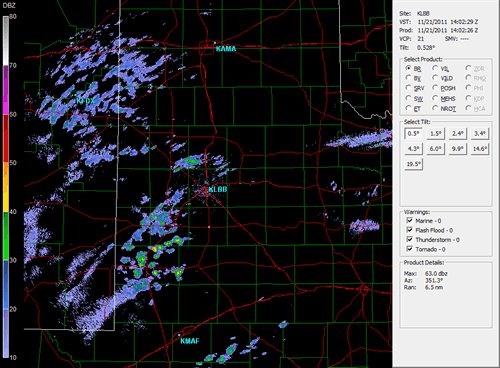Click the Max 63.0 dbz value
The width and height of the screenshot is (500, 368).
(x=436, y=273)
